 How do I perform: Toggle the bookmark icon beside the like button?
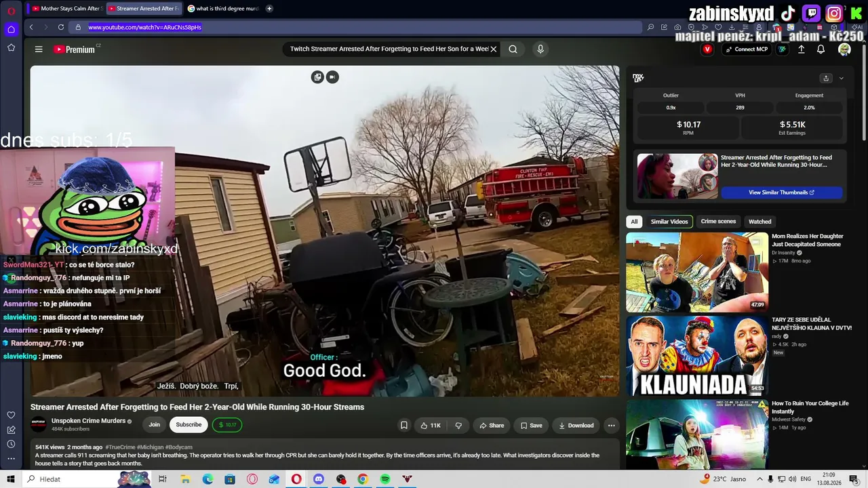click(x=403, y=426)
